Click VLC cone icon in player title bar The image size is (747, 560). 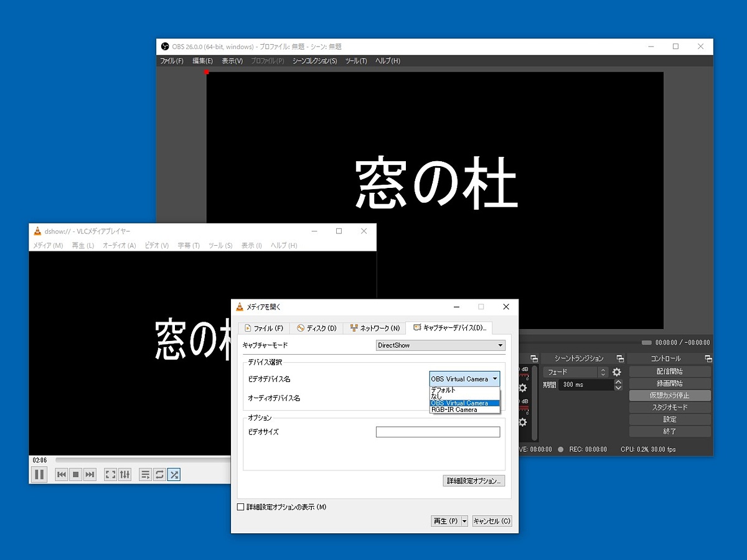38,231
